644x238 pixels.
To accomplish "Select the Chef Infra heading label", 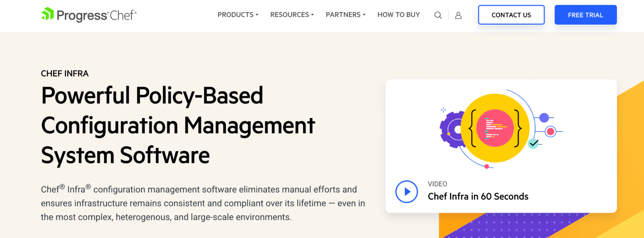I will coord(65,74).
